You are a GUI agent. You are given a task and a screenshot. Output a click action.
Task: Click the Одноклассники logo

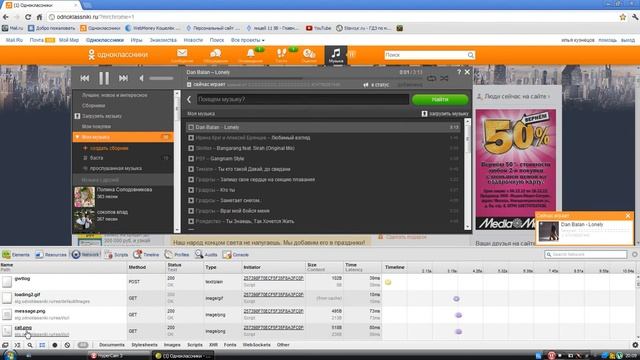pyautogui.click(x=118, y=55)
